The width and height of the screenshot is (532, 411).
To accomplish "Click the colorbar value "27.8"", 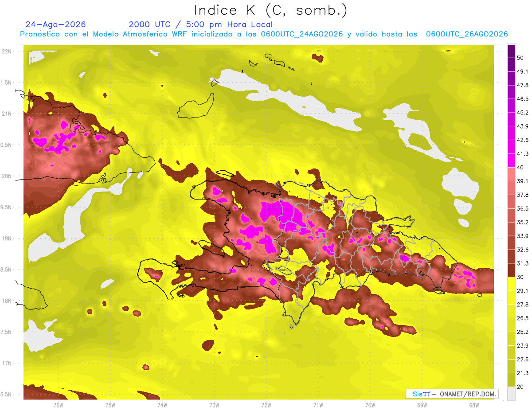I will point(523,305).
